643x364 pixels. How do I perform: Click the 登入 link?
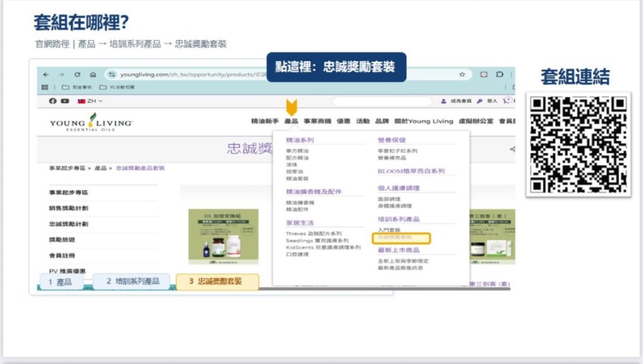coord(492,101)
